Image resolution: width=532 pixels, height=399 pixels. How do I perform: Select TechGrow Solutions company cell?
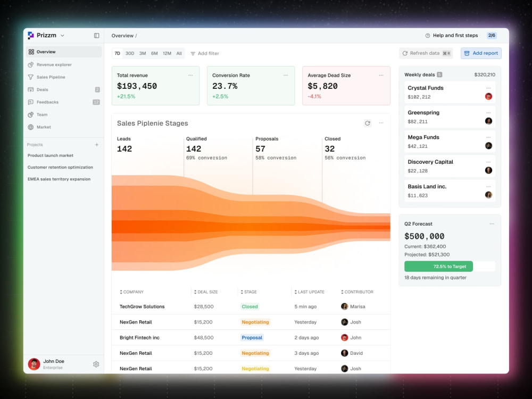(142, 306)
